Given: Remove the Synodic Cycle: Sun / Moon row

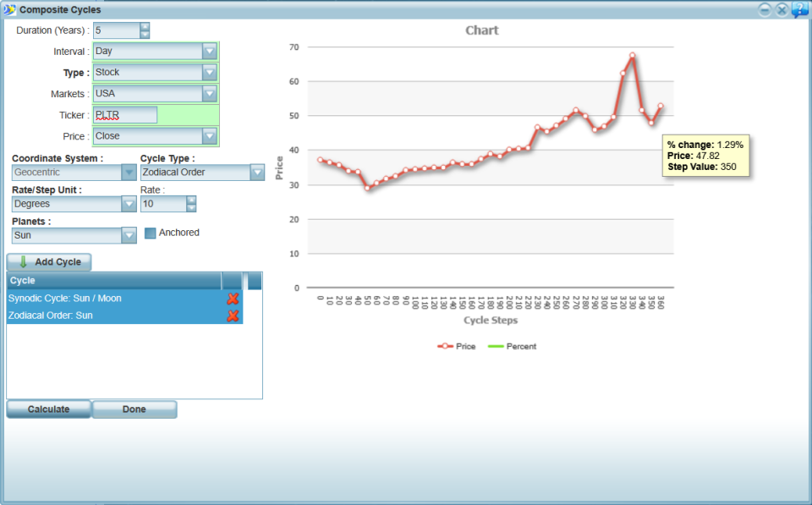Looking at the screenshot, I should coord(233,299).
